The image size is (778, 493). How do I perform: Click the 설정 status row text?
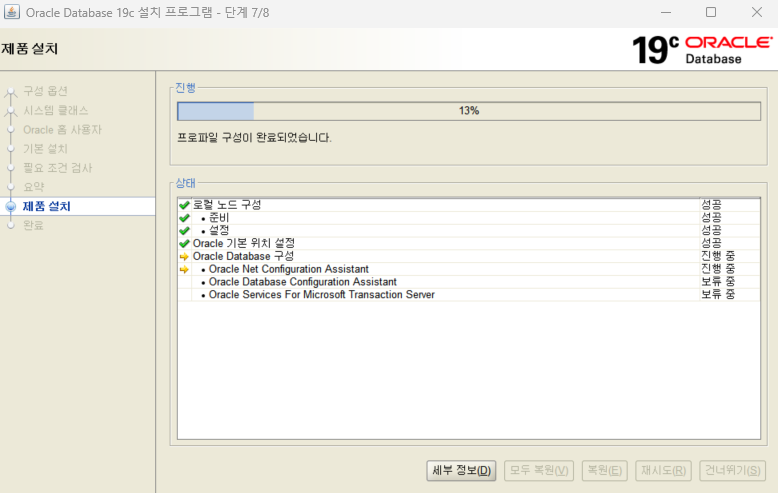point(219,231)
